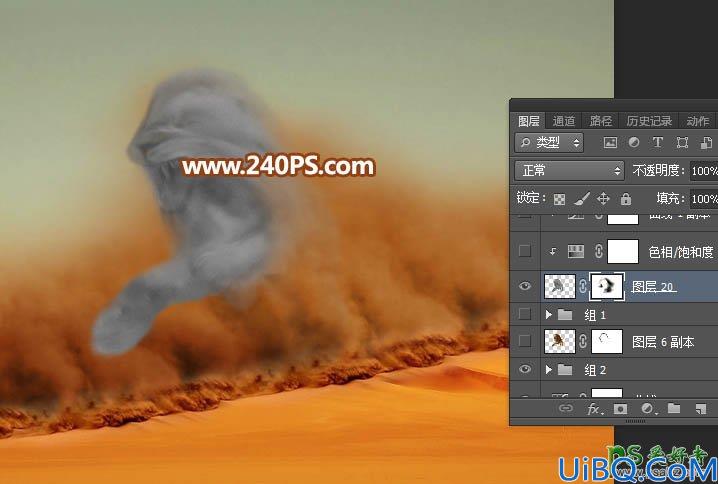Image resolution: width=718 pixels, height=484 pixels.
Task: Click the 图层 6 副本 layer name
Action: pos(663,342)
